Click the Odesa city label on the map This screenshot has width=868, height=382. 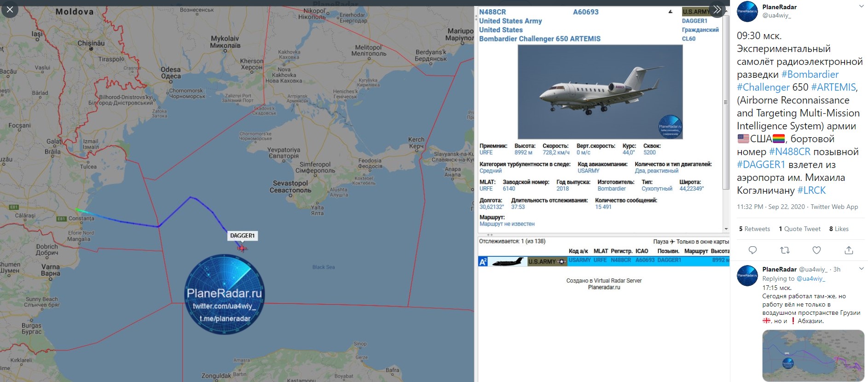[x=171, y=73]
